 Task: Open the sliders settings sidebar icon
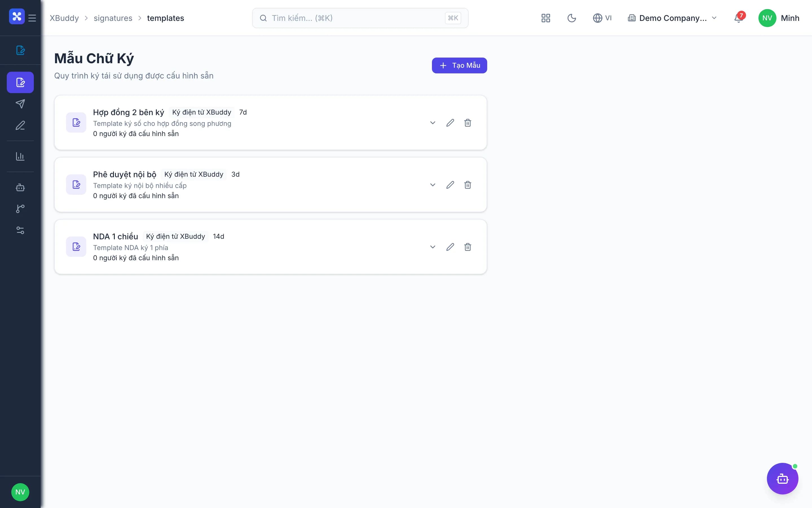click(x=21, y=230)
